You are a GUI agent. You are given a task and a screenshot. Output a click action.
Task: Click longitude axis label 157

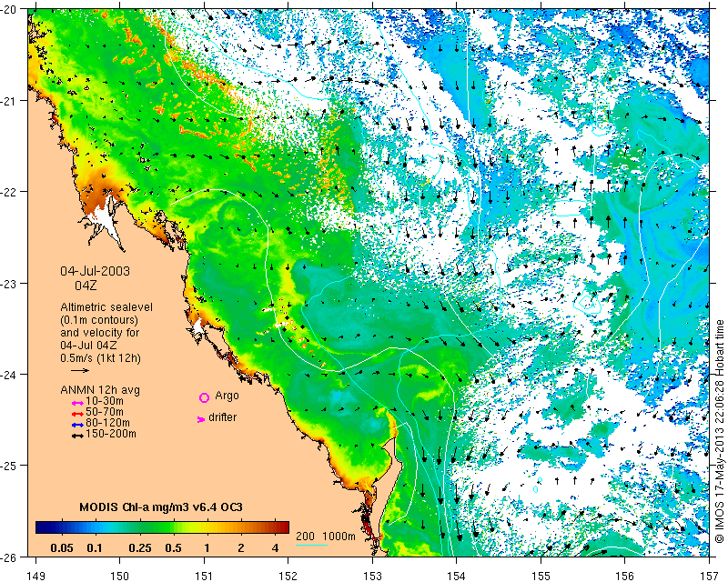(710, 576)
